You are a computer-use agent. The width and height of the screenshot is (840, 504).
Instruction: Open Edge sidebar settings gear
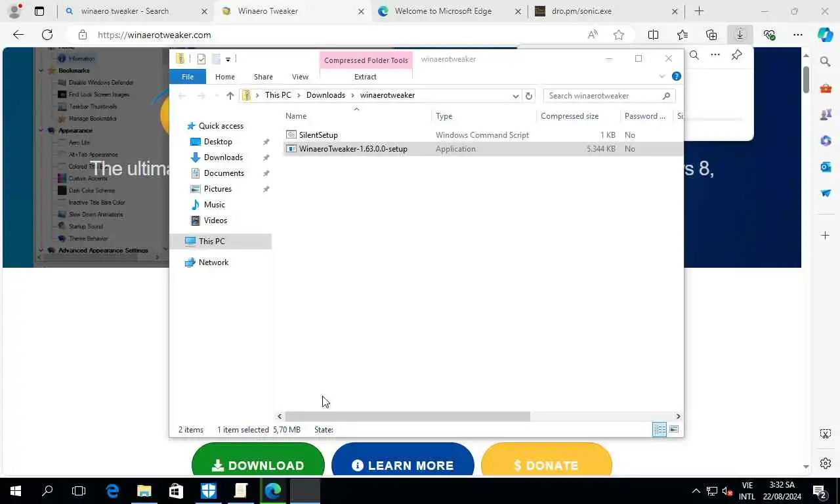point(826,463)
